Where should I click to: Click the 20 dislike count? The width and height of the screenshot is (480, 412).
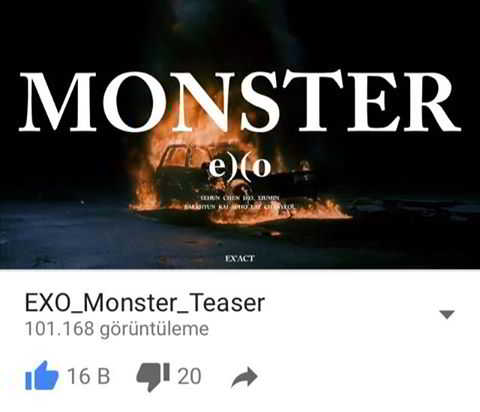tap(189, 376)
